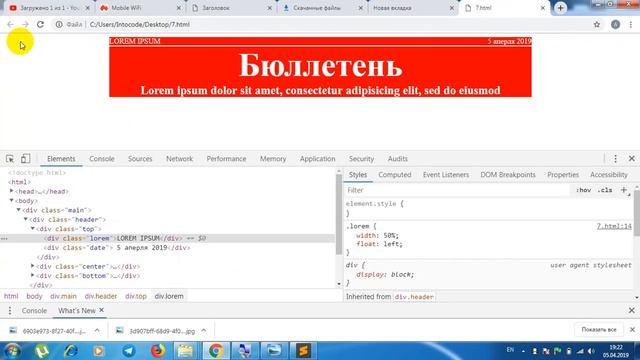The image size is (640, 360).
Task: Collapse the div class main node
Action: [x=18, y=210]
